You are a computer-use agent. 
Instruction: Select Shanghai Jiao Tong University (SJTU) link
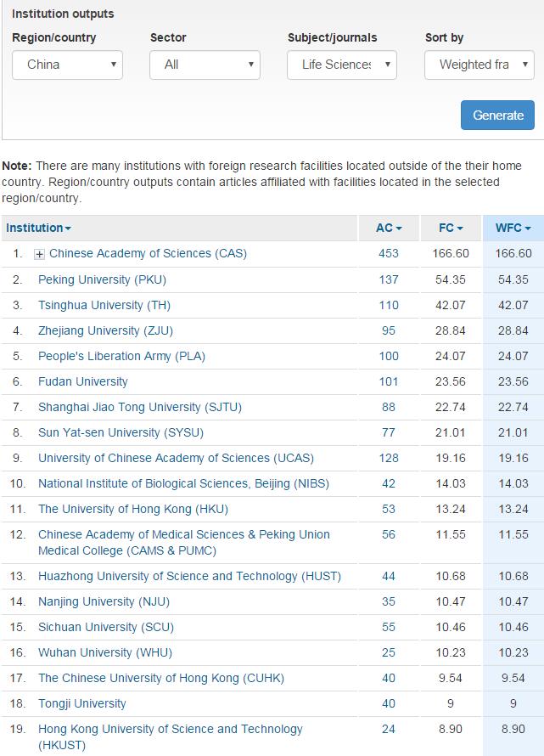pyautogui.click(x=140, y=407)
